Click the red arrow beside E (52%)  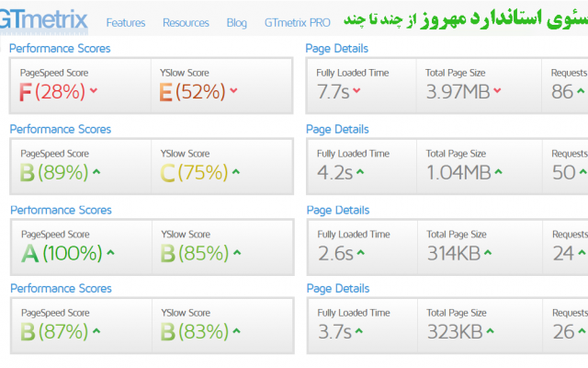pos(233,90)
